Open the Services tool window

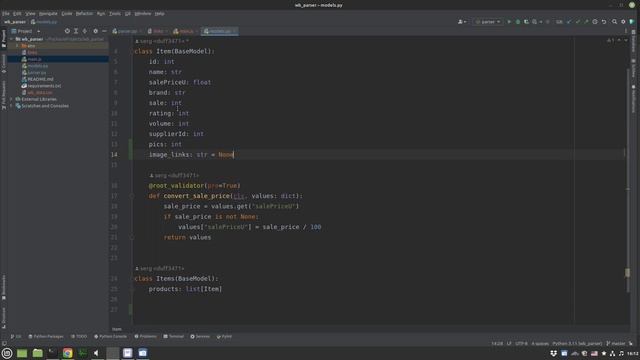[200, 336]
